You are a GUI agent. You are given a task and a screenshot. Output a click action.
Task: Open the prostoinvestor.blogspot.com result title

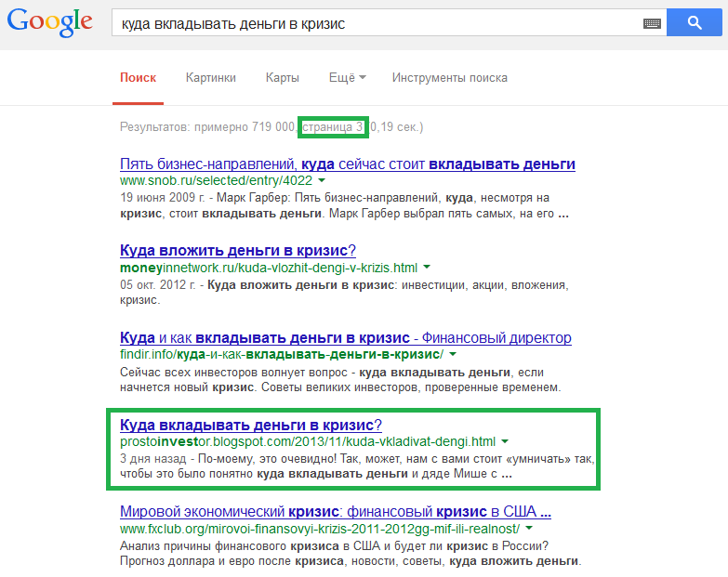pos(251,425)
